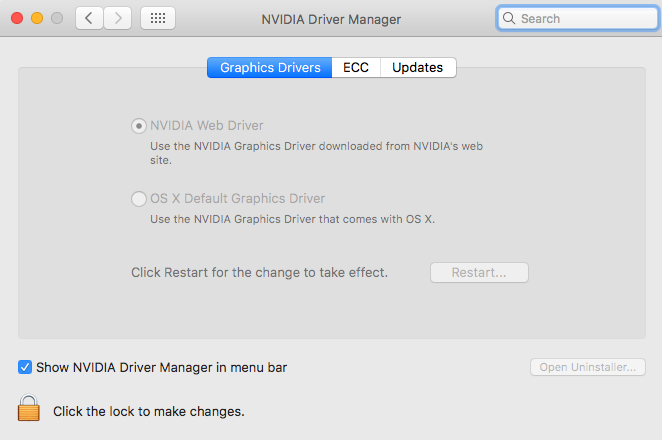Open the Updates tab

click(418, 68)
